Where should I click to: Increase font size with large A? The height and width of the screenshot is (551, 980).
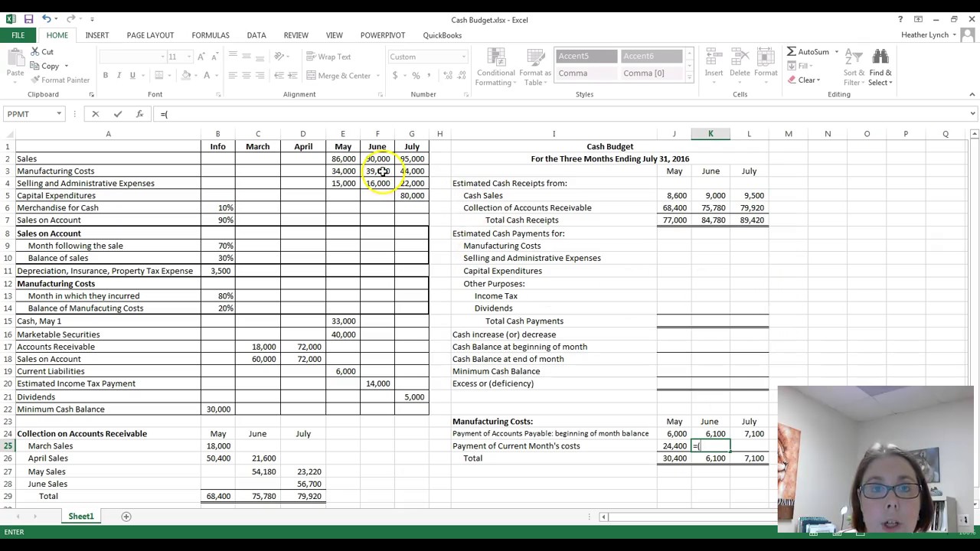pos(201,57)
